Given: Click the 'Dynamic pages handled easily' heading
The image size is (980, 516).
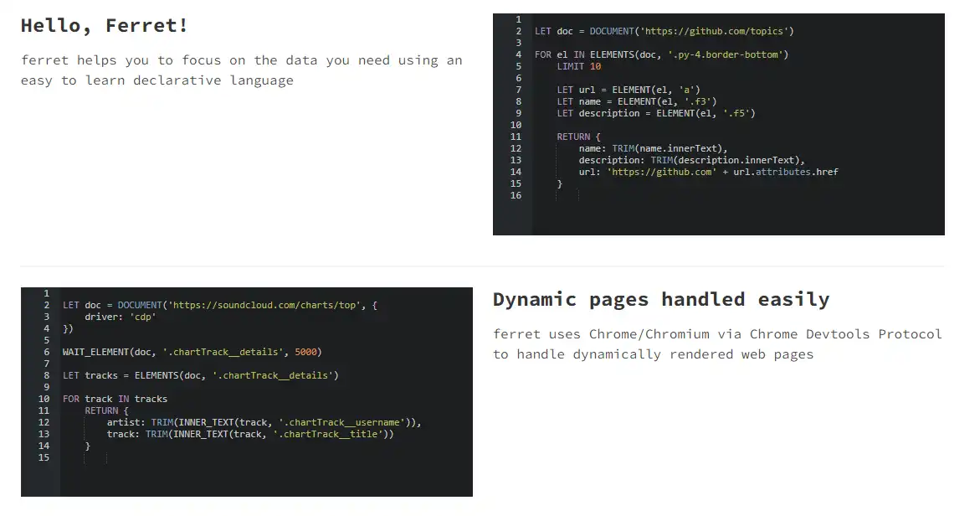Looking at the screenshot, I should click(x=661, y=298).
